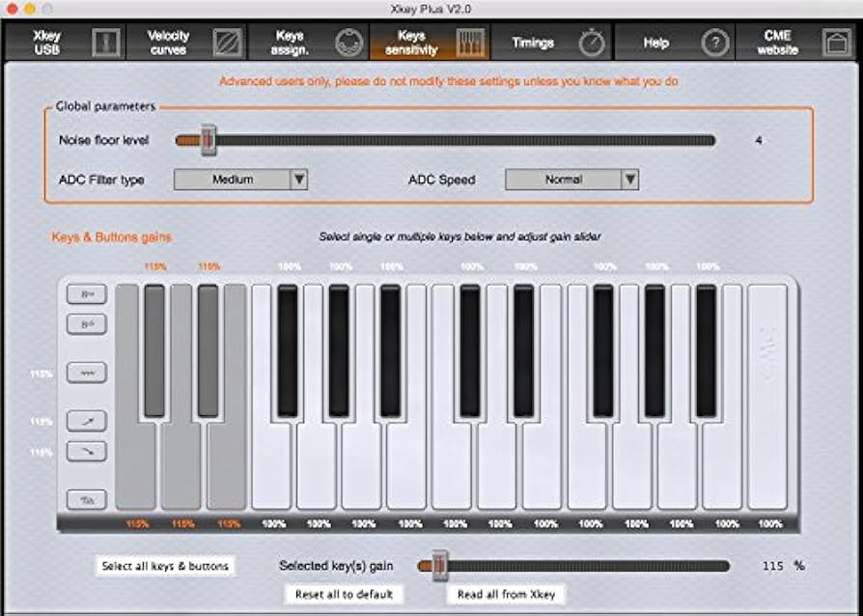The height and width of the screenshot is (616, 863).
Task: Select the second-octave G# black key
Action: coord(654,350)
